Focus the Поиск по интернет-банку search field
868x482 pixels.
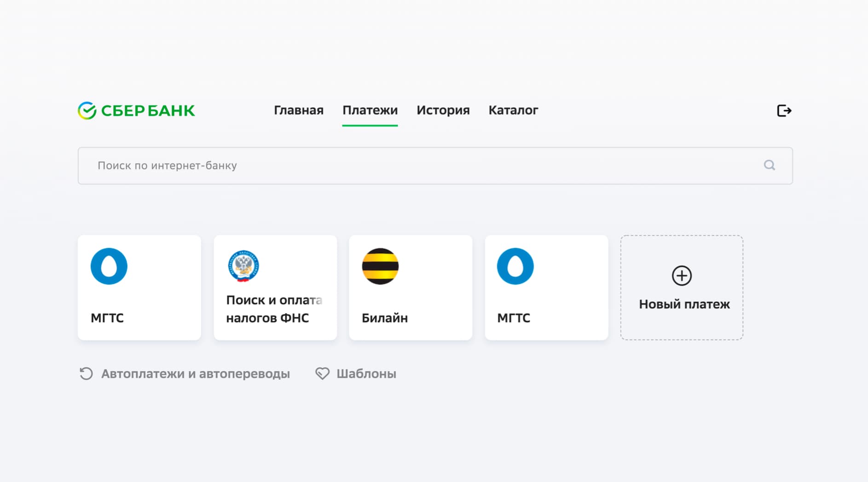[x=414, y=166]
